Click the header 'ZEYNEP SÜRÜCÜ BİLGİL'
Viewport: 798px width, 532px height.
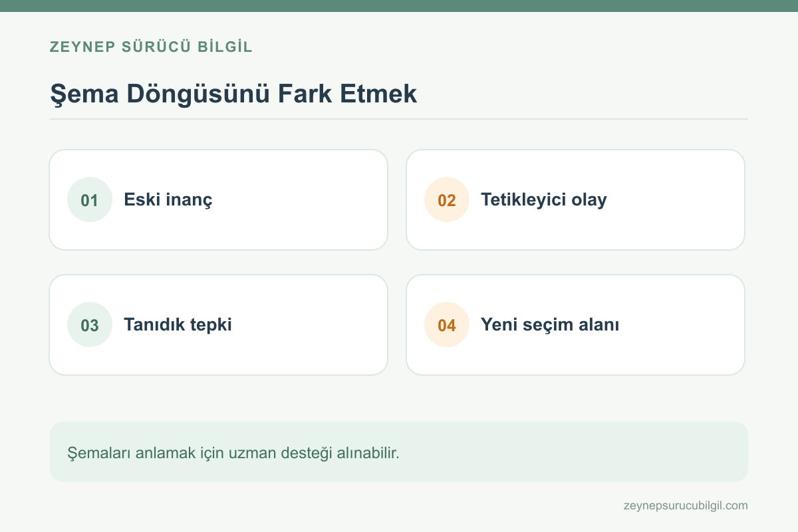[x=151, y=47]
